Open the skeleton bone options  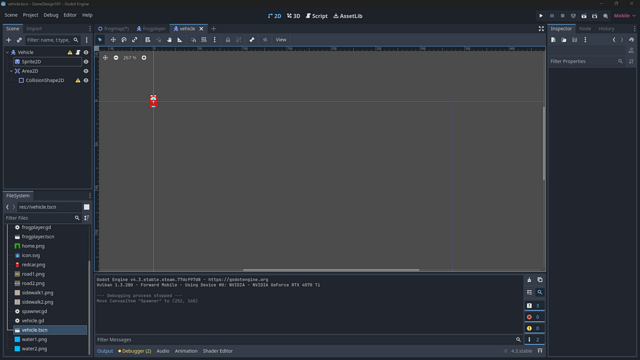point(252,40)
